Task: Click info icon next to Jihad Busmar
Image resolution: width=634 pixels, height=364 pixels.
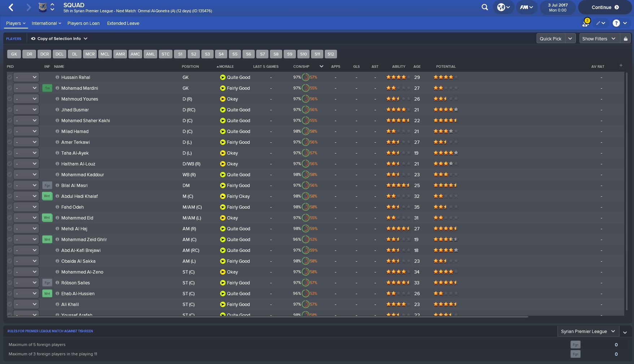Action: (x=57, y=110)
